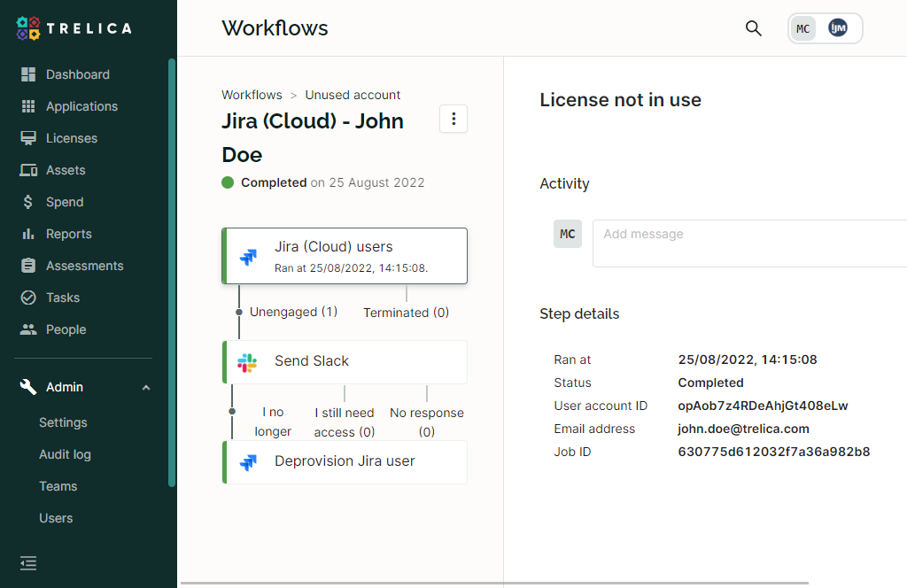The image size is (907, 588).
Task: Click the Terminated (0) branch label
Action: click(x=406, y=313)
